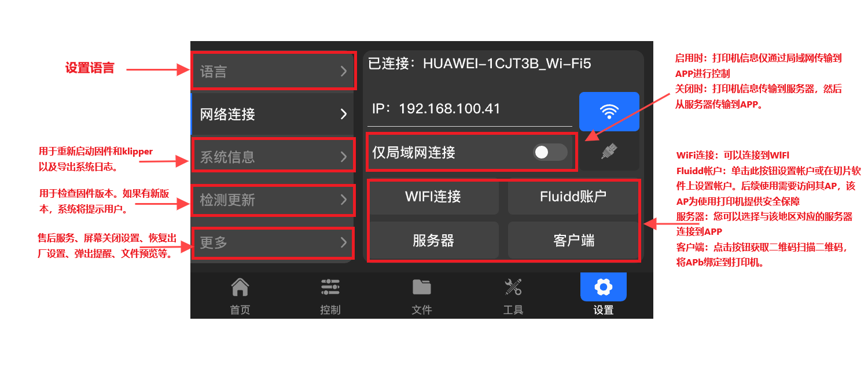Select the 网络连接 menu item

(x=273, y=114)
